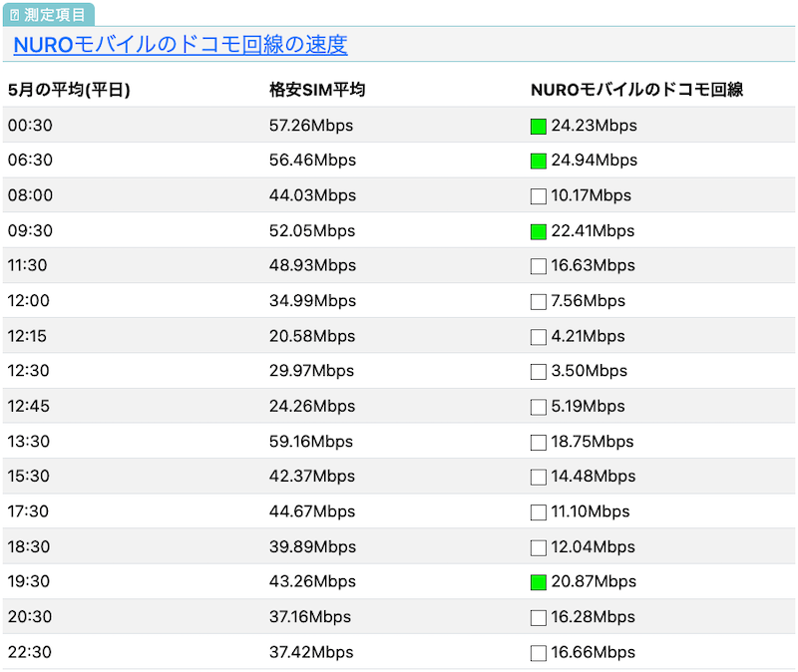Click the green box next to 22.41Mbps
The width and height of the screenshot is (798, 672).
[538, 231]
